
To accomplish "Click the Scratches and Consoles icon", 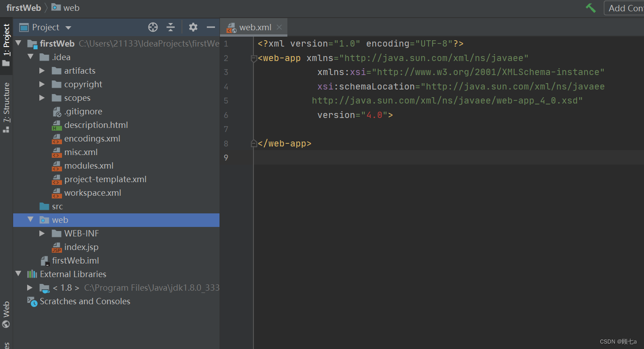I will (x=32, y=302).
